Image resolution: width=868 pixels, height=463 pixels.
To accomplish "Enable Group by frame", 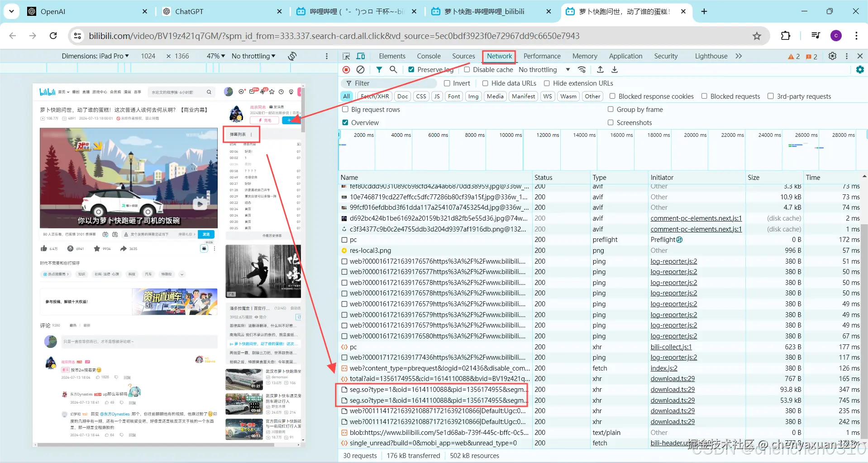I will pyautogui.click(x=610, y=109).
